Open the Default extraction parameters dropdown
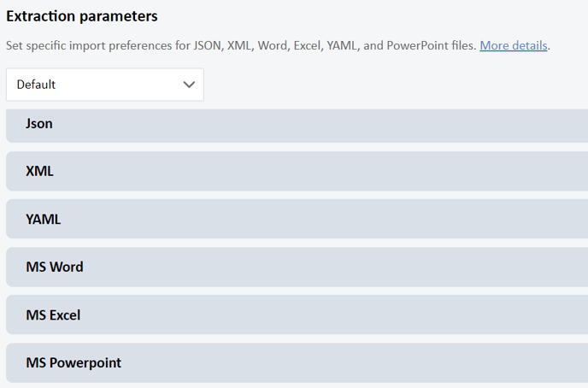Image resolution: width=588 pixels, height=388 pixels. tap(105, 85)
